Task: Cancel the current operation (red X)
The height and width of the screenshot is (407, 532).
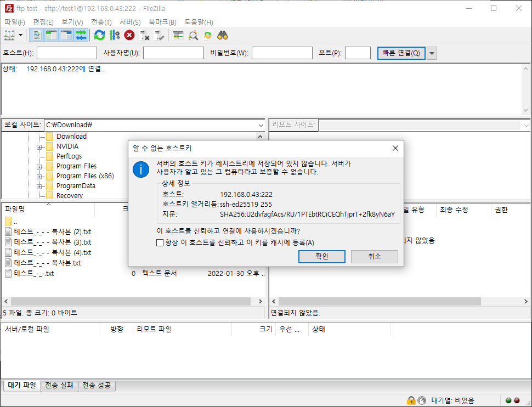Action: click(x=129, y=35)
